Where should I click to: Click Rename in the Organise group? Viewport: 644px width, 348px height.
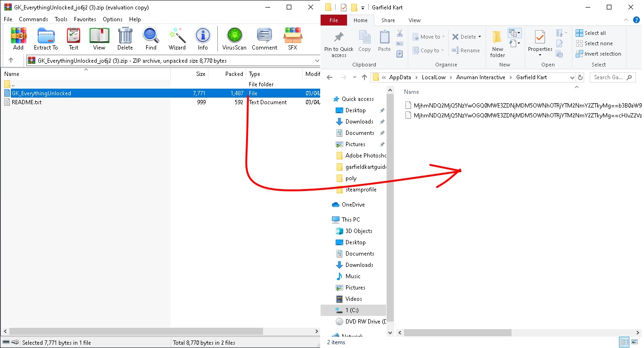click(466, 50)
